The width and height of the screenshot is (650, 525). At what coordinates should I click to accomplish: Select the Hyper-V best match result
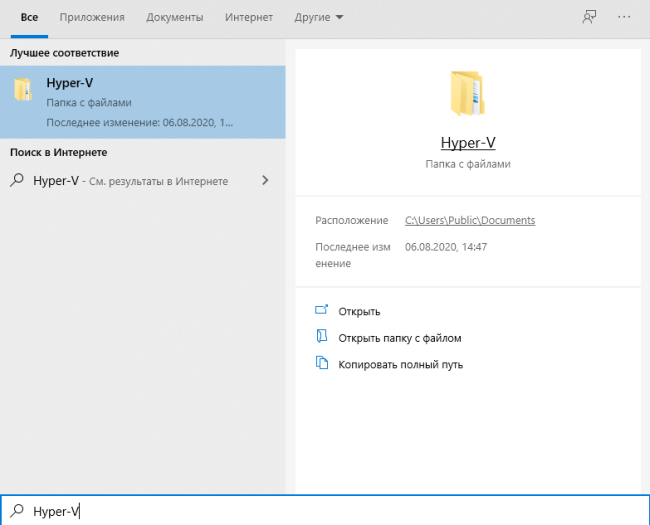pyautogui.click(x=143, y=102)
